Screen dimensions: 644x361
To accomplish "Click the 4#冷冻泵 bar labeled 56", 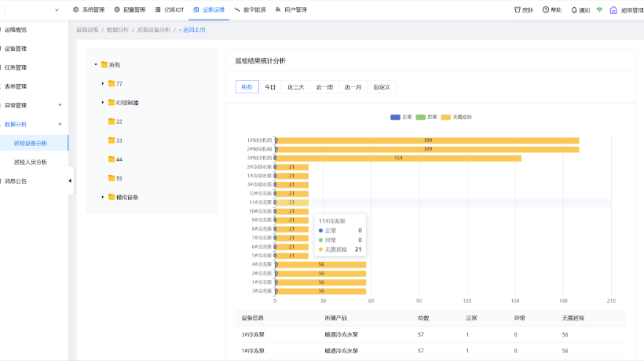I will coord(320,264).
